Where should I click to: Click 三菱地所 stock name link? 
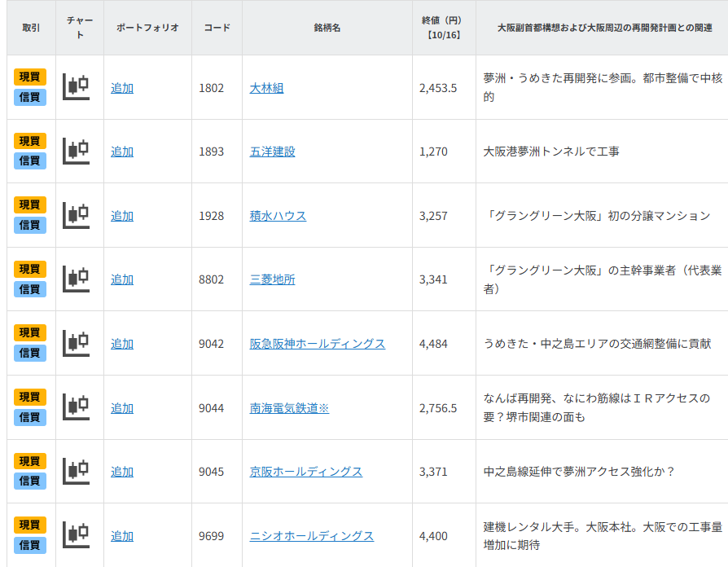coord(272,279)
